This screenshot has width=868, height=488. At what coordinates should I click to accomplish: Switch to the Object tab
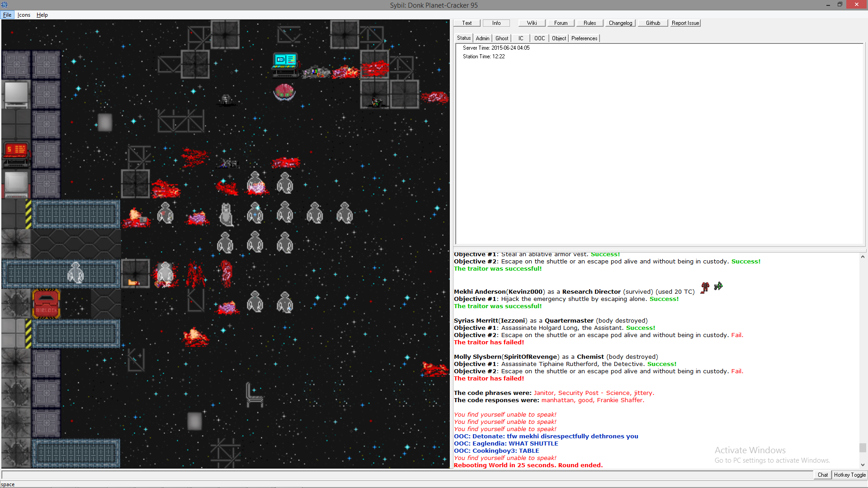point(559,38)
